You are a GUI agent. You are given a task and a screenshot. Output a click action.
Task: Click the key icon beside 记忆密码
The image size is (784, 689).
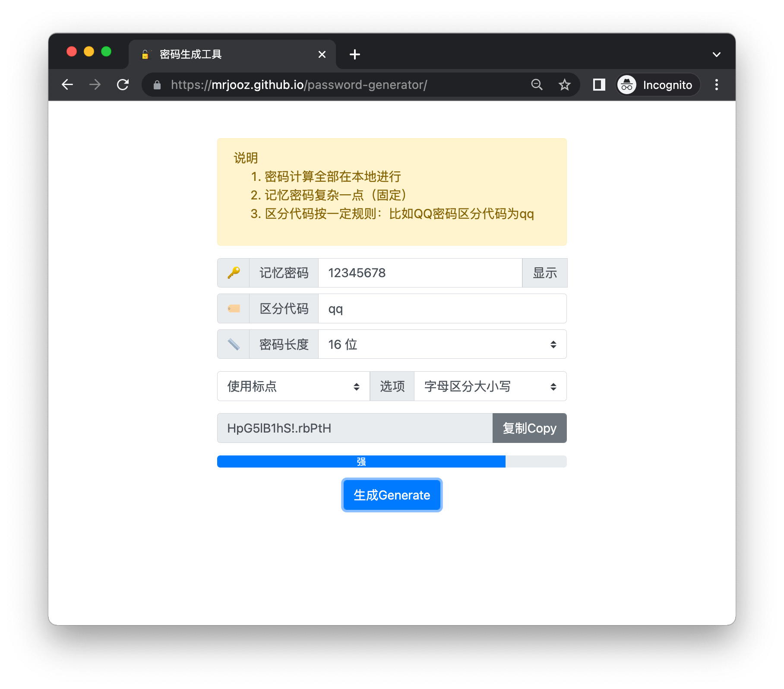coord(234,273)
